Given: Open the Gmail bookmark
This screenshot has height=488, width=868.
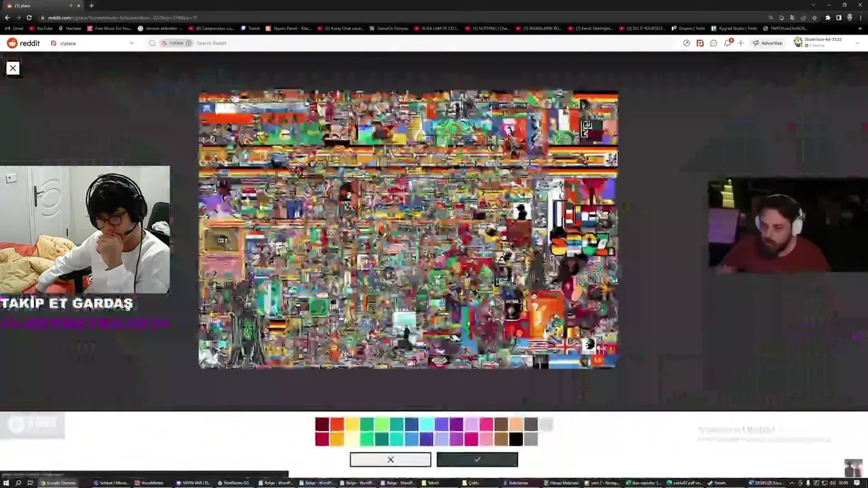Looking at the screenshot, I should (x=14, y=28).
